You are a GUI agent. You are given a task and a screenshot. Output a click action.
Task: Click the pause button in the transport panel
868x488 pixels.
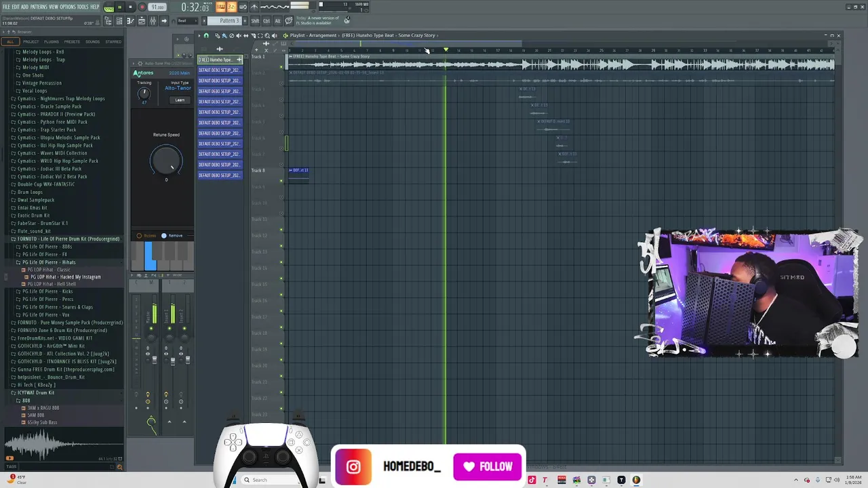coord(119,7)
